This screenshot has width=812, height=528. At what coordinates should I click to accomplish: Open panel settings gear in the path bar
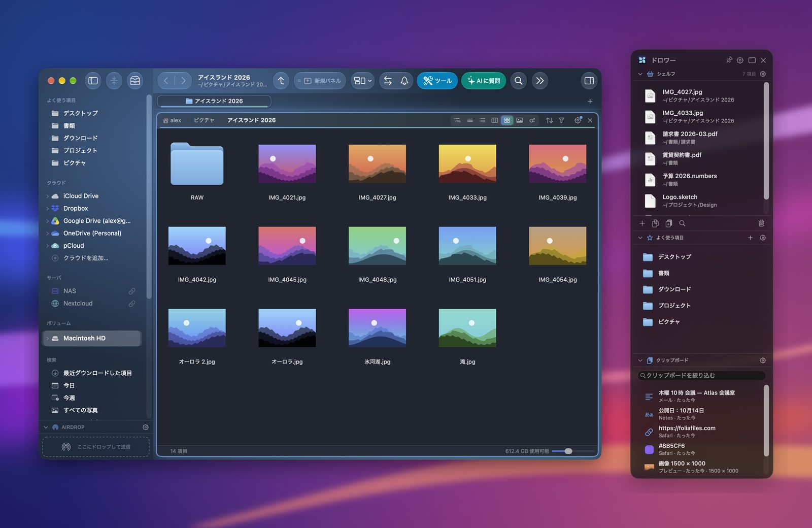click(x=578, y=120)
